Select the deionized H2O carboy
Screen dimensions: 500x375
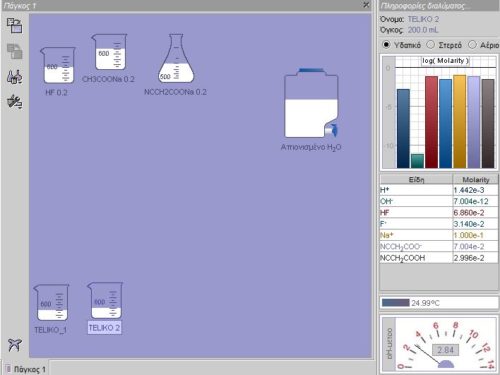[x=311, y=103]
